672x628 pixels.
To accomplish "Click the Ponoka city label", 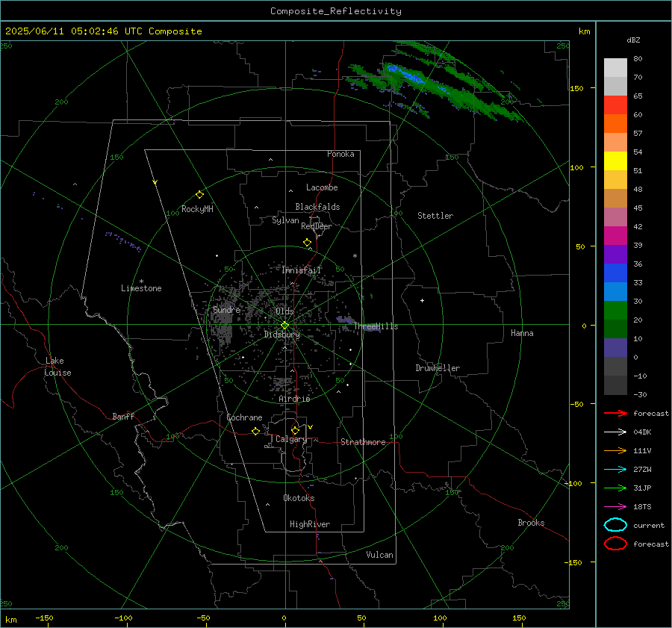I will click(x=340, y=154).
